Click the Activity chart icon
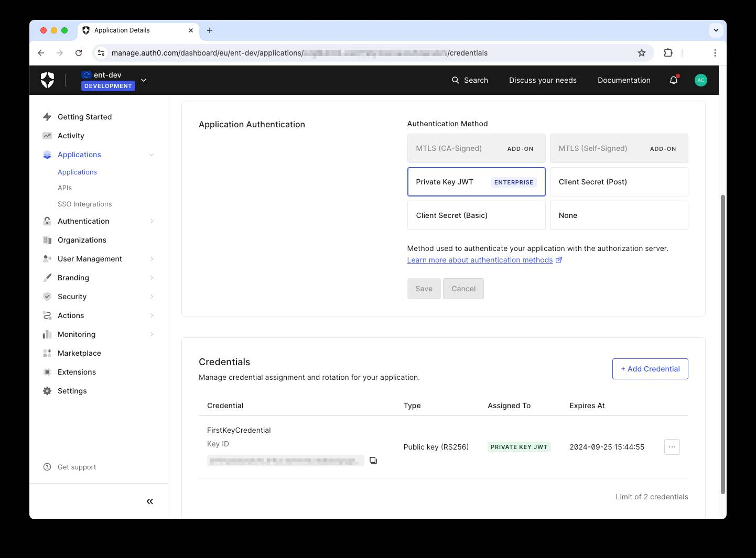This screenshot has width=756, height=558. [x=47, y=136]
